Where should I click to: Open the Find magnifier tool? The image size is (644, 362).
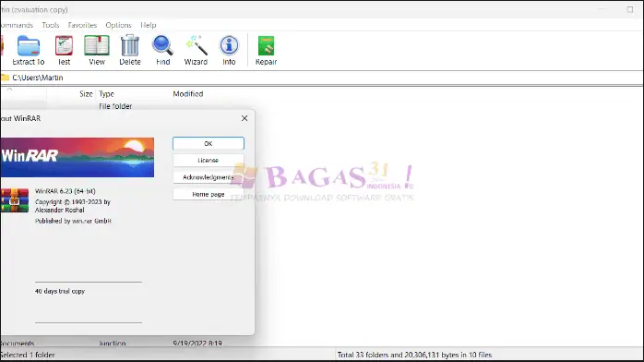pyautogui.click(x=162, y=50)
